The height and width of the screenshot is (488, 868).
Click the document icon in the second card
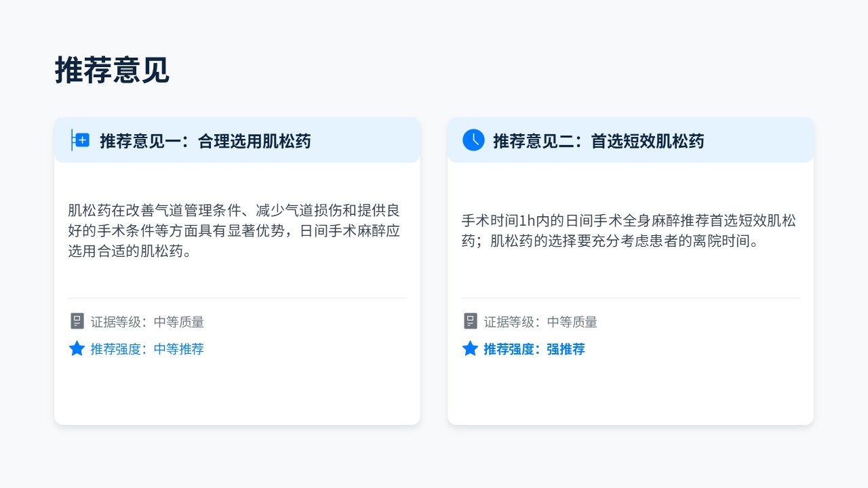click(x=471, y=321)
